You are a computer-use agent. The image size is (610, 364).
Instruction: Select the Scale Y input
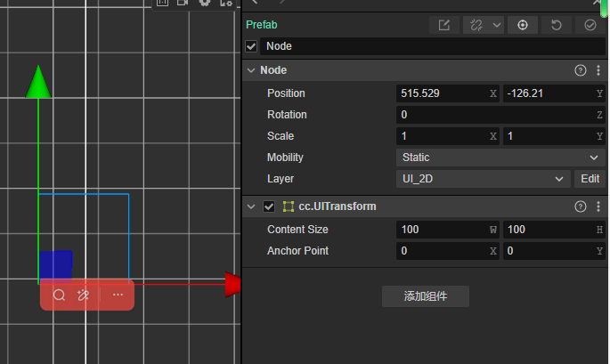[x=554, y=136]
